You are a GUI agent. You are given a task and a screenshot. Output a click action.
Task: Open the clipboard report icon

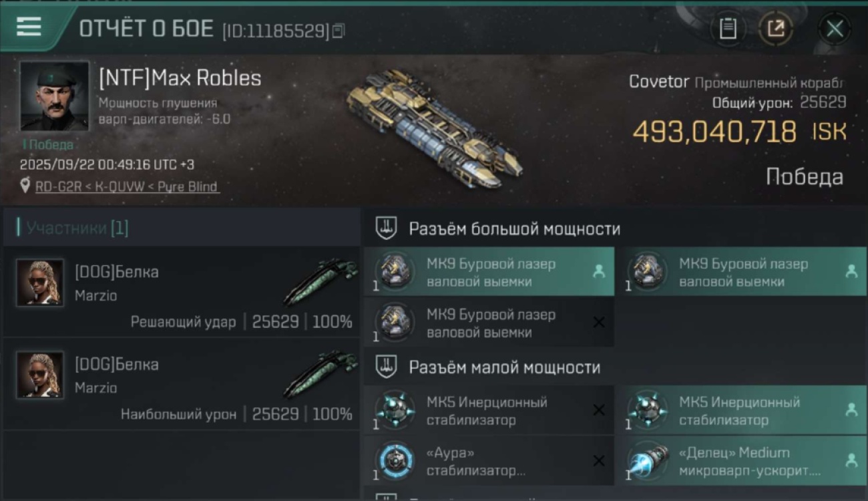tap(728, 29)
